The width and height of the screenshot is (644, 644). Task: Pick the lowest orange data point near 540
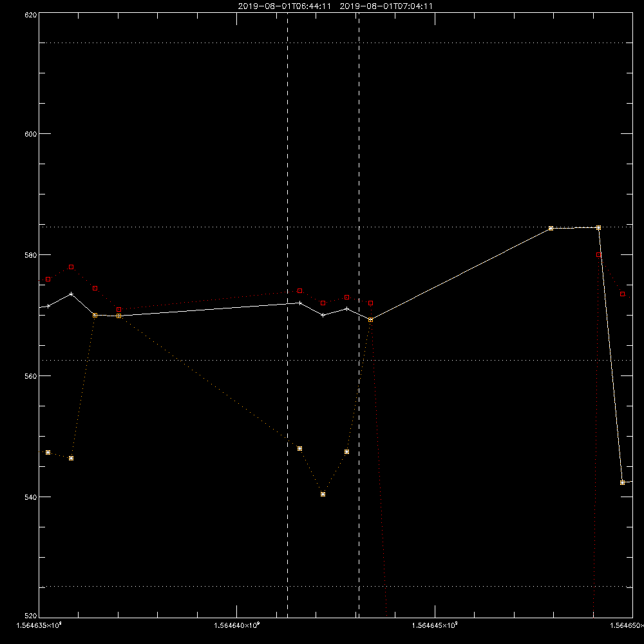tap(323, 494)
